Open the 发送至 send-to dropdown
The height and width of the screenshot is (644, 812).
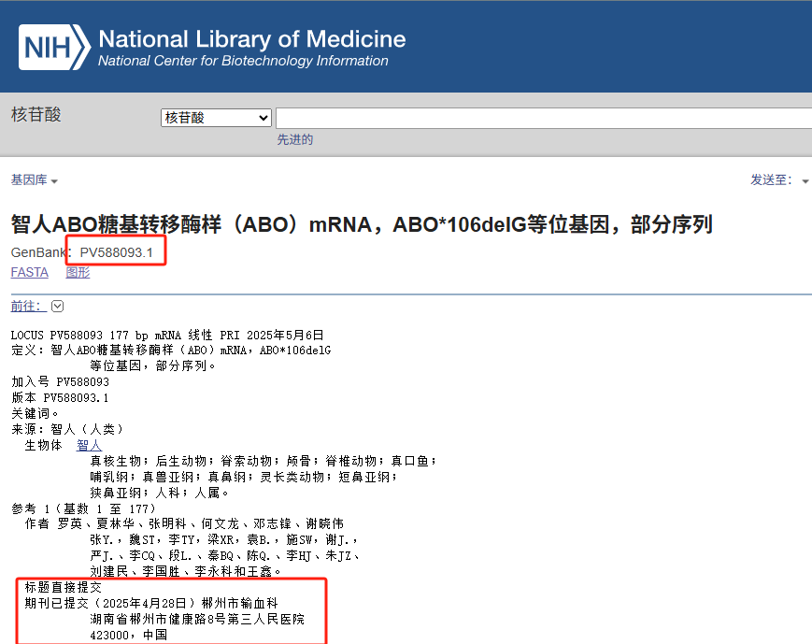coord(779,180)
